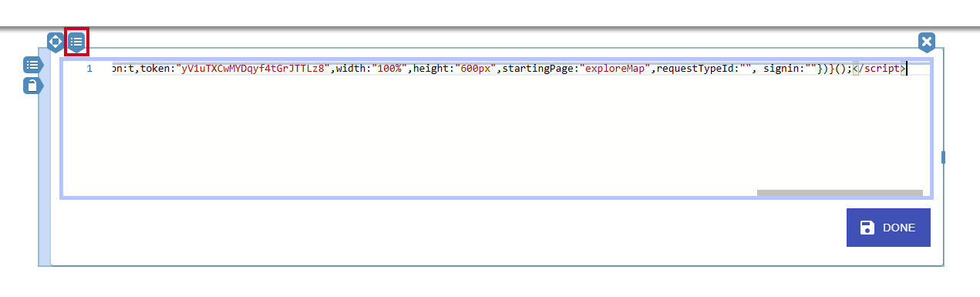Image resolution: width=980 pixels, height=297 pixels.
Task: Click the horizontal scrollbar thumb in code editor
Action: coord(840,193)
